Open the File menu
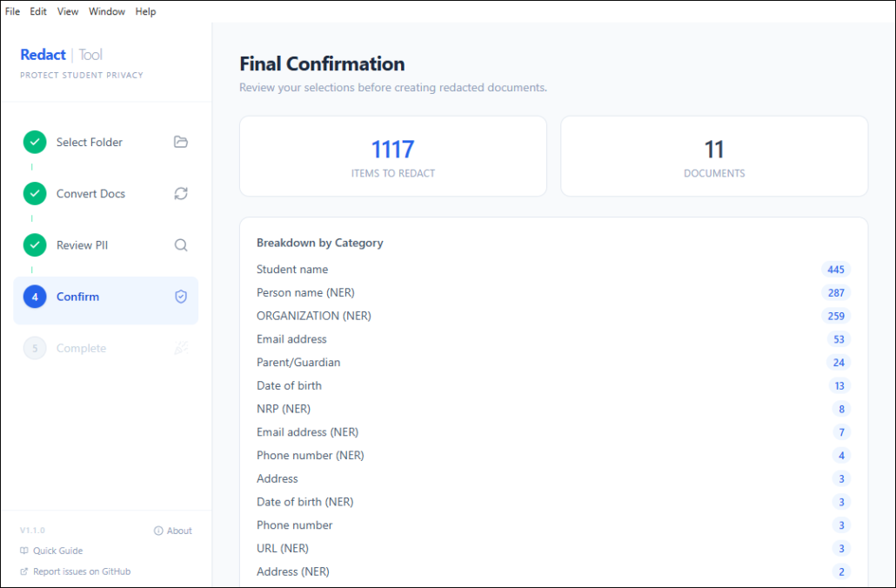Screen dimensions: 896x588 [x=12, y=11]
